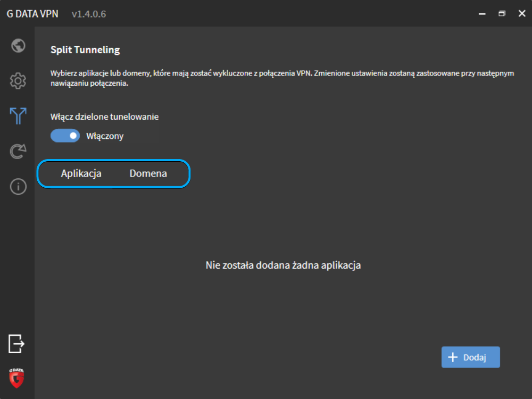Click the Włączony toggle label
This screenshot has height=399, width=532.
[x=105, y=136]
